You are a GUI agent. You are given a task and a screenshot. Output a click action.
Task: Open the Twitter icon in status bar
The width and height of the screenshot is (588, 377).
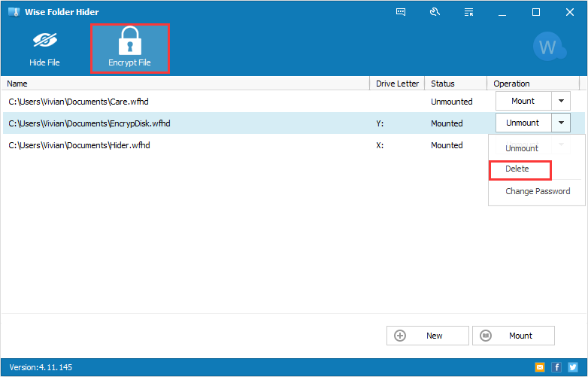[x=573, y=367]
